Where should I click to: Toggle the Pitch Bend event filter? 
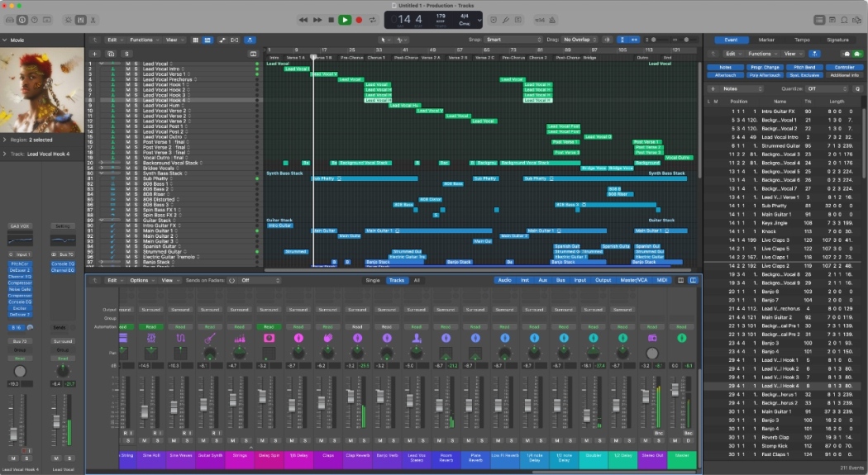804,67
